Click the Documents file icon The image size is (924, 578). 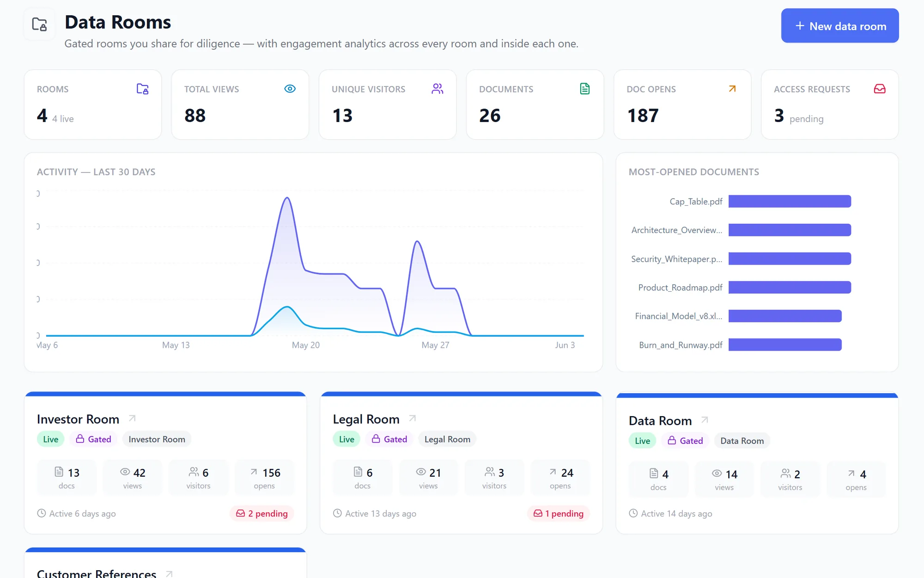point(584,89)
